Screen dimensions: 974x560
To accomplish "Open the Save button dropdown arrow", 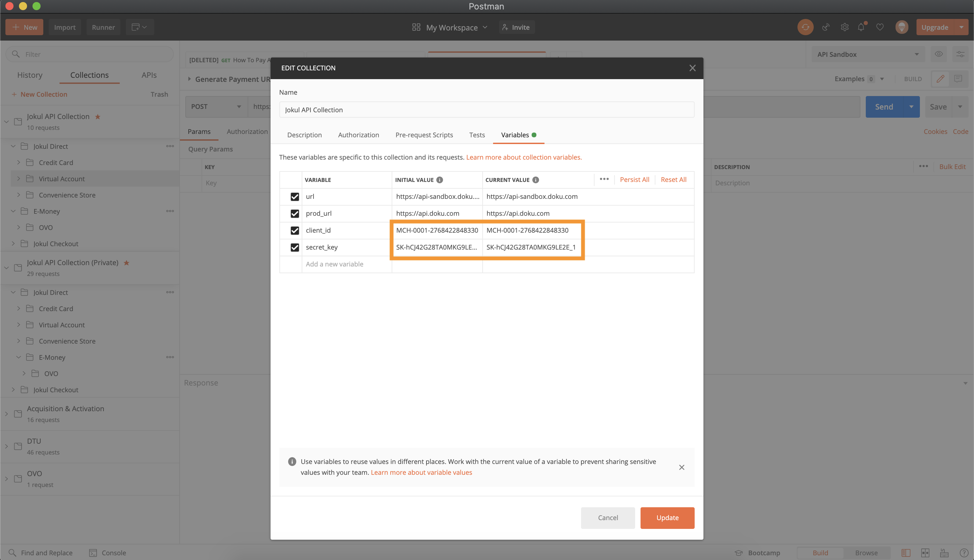I will click(960, 107).
